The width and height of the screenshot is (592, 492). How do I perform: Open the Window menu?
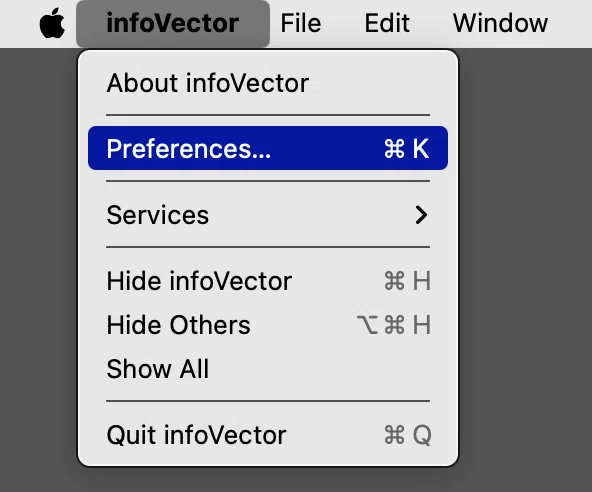[500, 23]
